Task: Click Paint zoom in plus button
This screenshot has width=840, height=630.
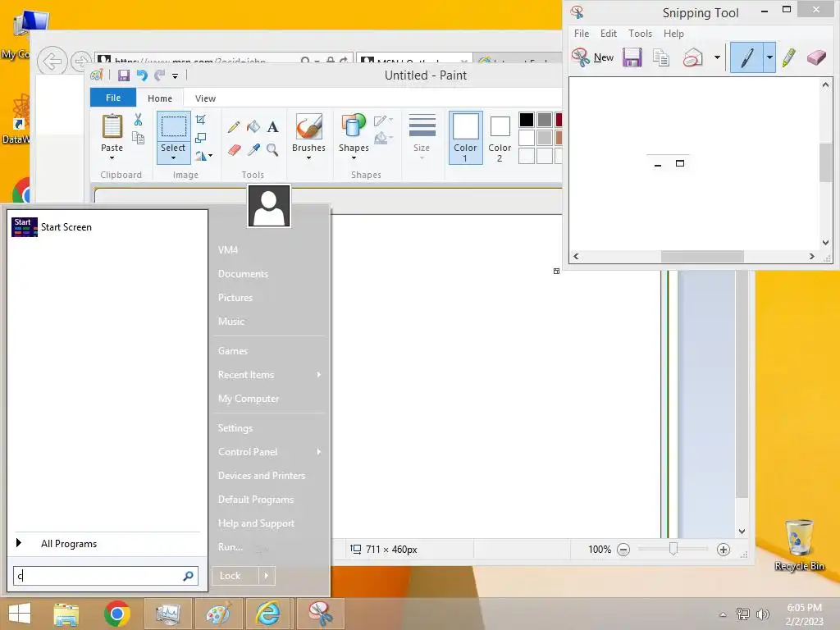Action: 724,549
